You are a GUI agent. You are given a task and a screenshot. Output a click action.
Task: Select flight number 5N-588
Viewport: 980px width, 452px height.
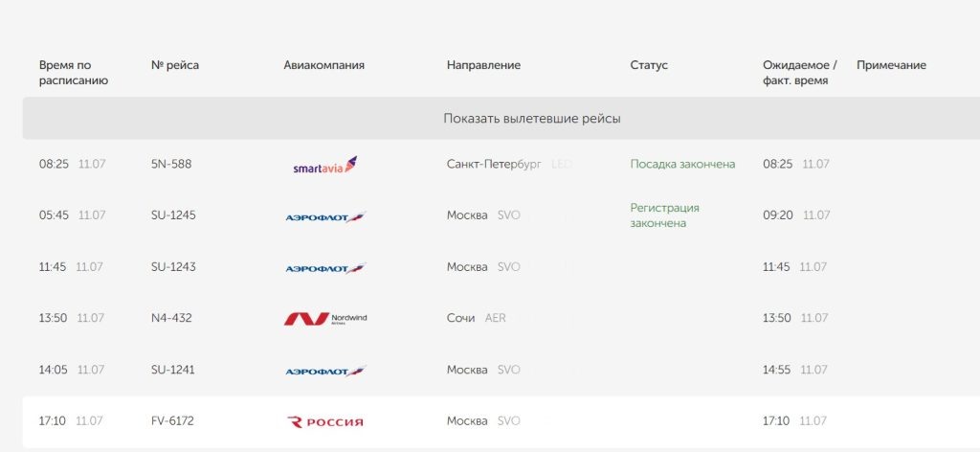point(171,164)
